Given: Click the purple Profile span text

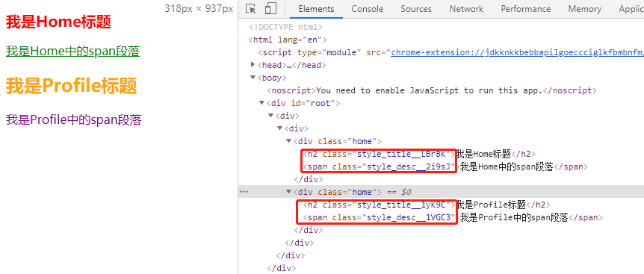Looking at the screenshot, I should [73, 119].
